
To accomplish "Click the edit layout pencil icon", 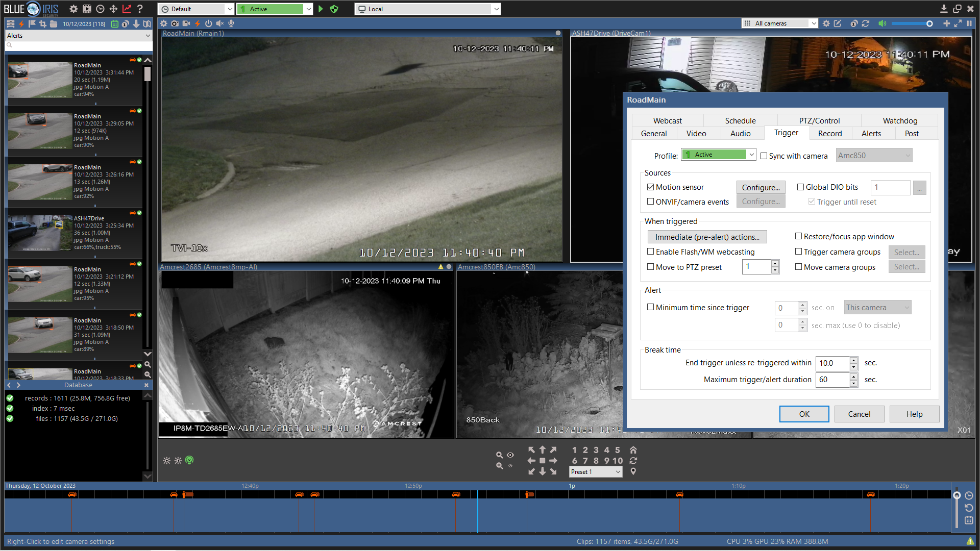I will [x=838, y=23].
